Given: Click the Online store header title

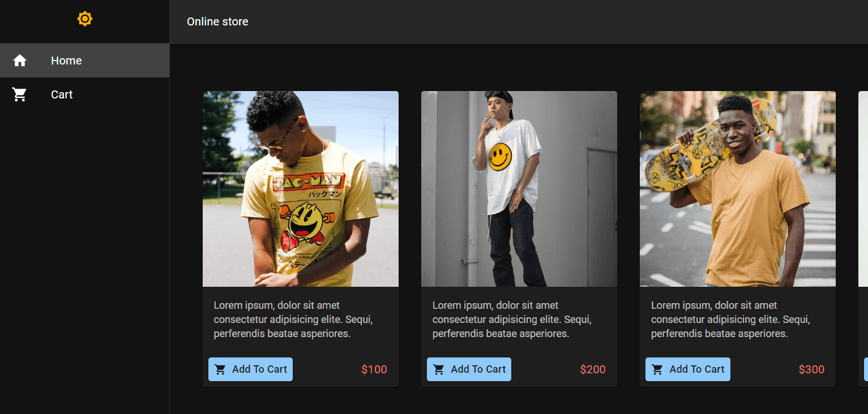Looking at the screenshot, I should coord(217,22).
